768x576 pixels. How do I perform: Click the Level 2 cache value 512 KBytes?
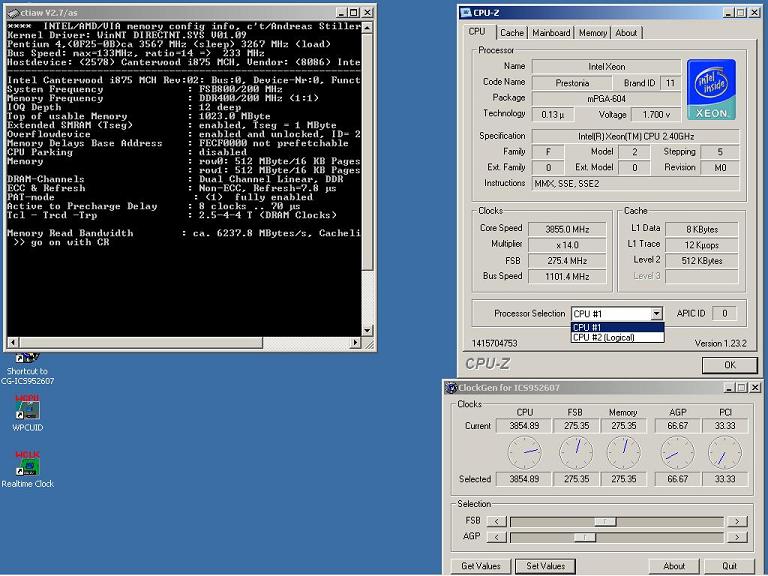(x=701, y=261)
